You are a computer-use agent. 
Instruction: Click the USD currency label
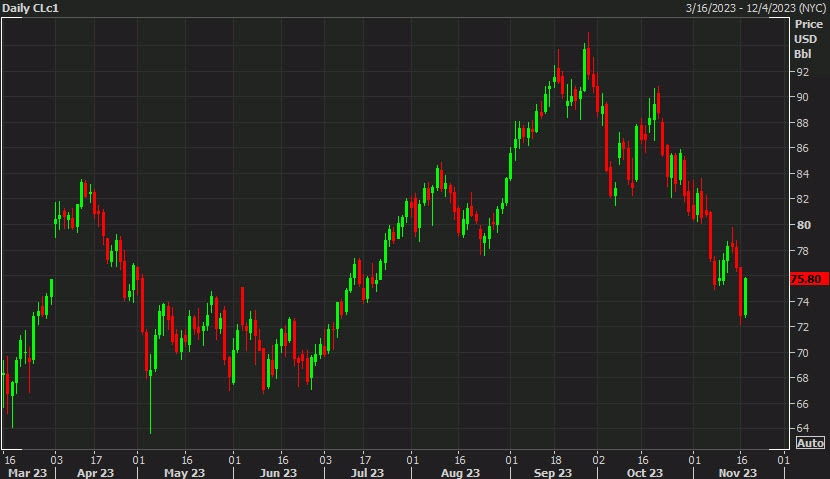coord(806,39)
